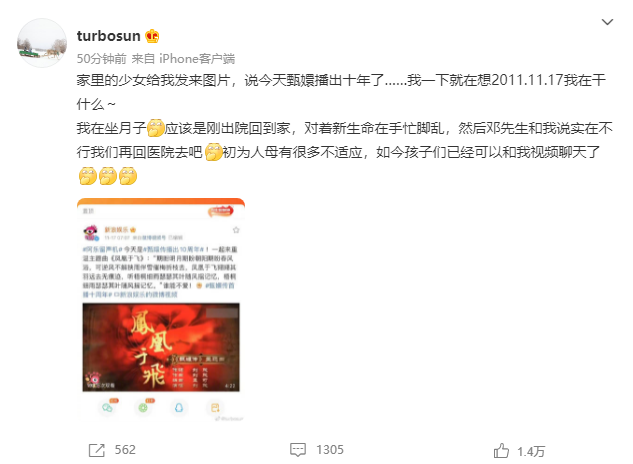The image size is (633, 464).
Task: Click the gold crown membership badge
Action: [x=152, y=36]
